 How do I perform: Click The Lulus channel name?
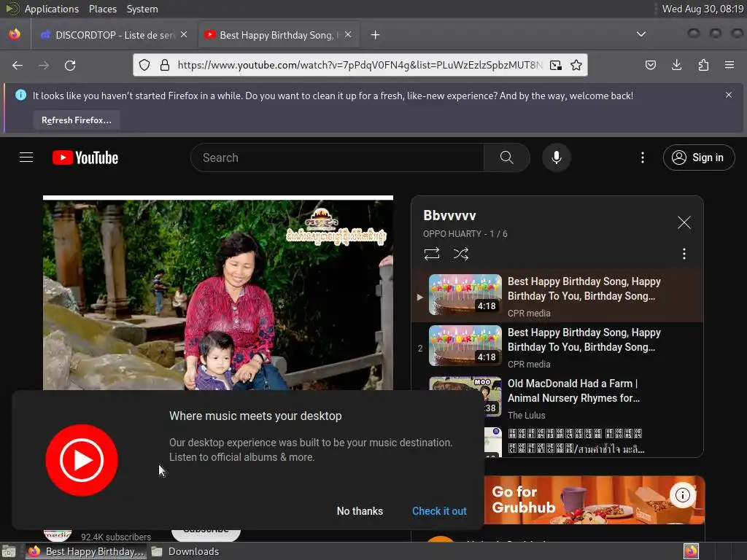tap(526, 415)
